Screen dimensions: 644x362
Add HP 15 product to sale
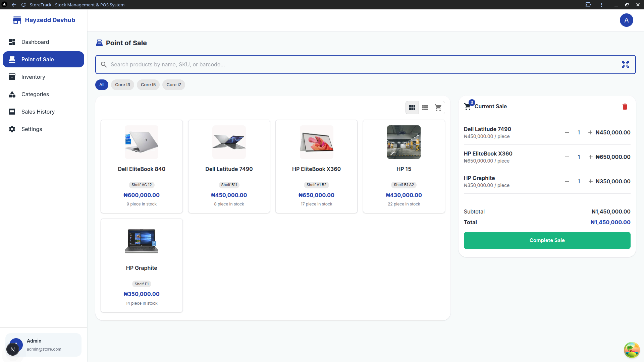pos(404,166)
